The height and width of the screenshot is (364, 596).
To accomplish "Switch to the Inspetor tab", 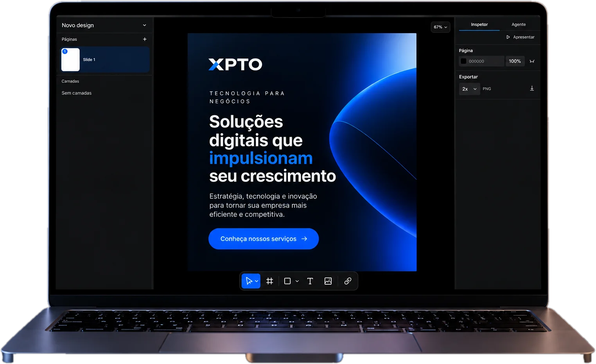I will point(479,25).
